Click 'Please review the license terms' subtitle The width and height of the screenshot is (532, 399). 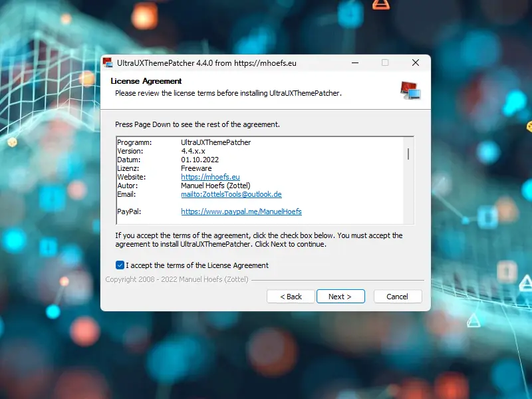click(228, 93)
